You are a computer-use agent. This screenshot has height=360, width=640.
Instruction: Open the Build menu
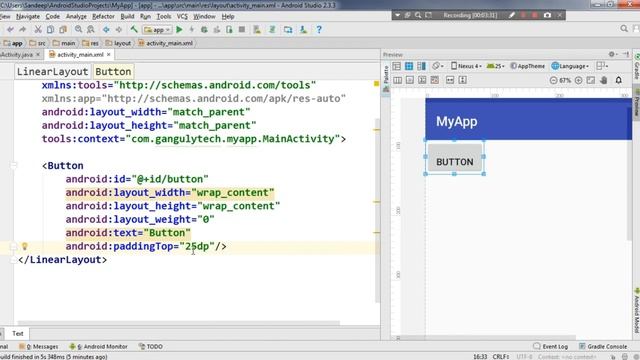click(127, 16)
